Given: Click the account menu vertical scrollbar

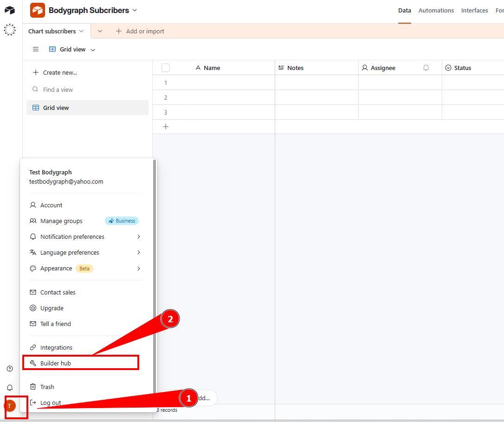Looking at the screenshot, I should pyautogui.click(x=155, y=278).
